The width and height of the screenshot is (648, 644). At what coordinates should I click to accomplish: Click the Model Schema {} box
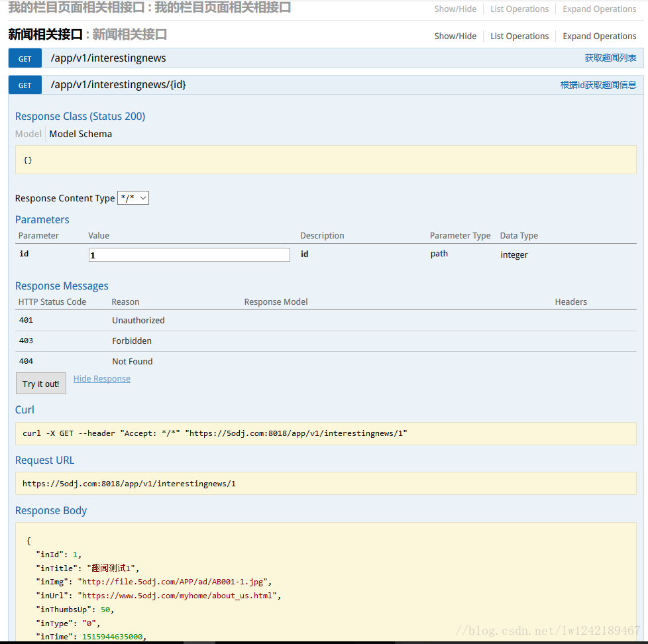coord(325,160)
